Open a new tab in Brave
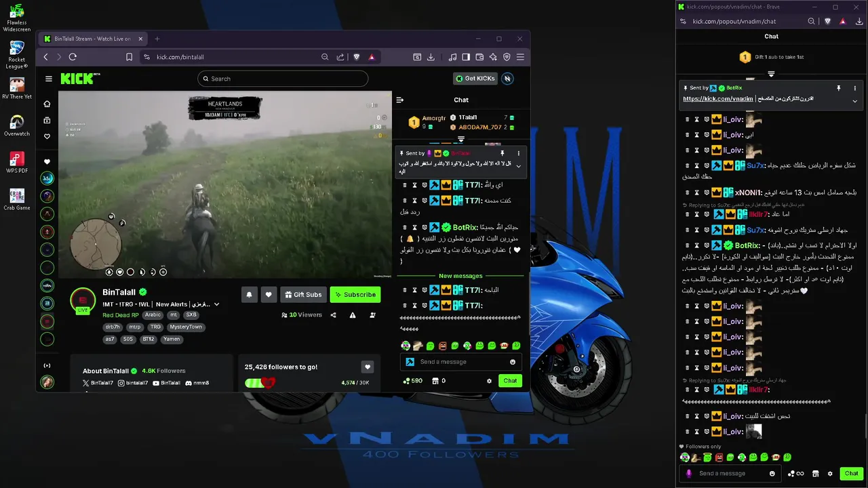This screenshot has width=868, height=488. 157,39
